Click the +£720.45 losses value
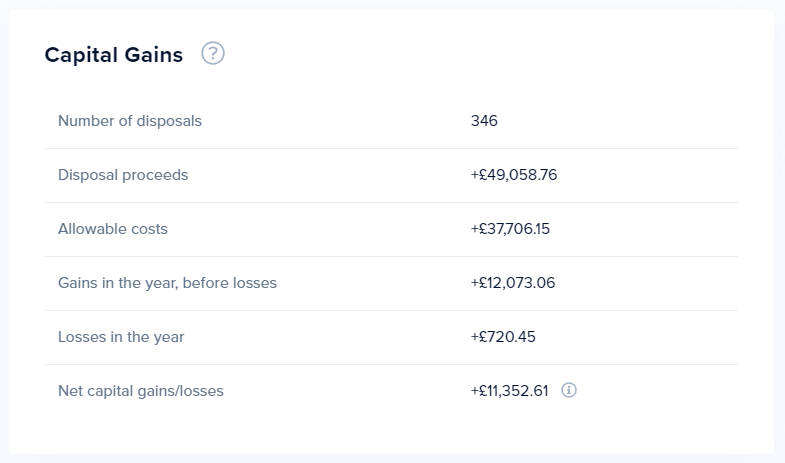785x463 pixels. click(503, 337)
